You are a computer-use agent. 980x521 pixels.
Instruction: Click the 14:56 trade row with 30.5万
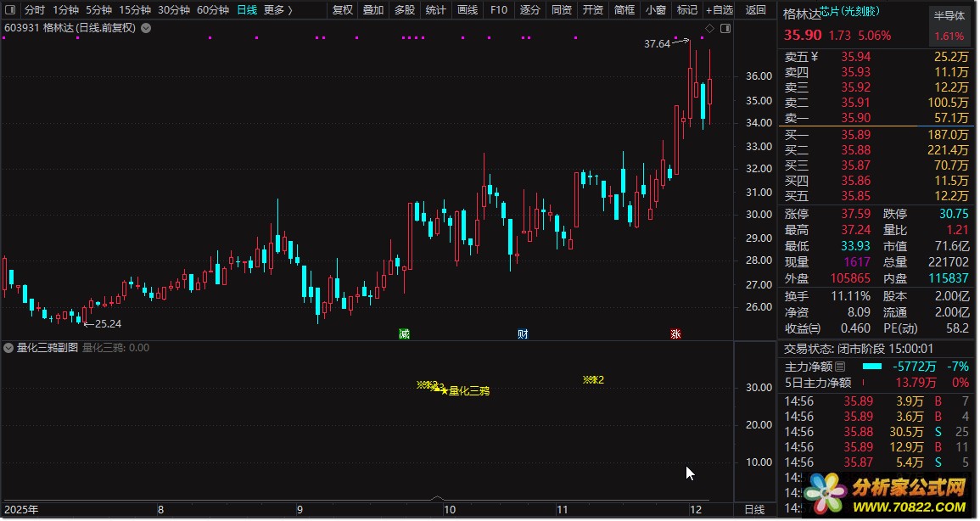pyautogui.click(x=876, y=432)
